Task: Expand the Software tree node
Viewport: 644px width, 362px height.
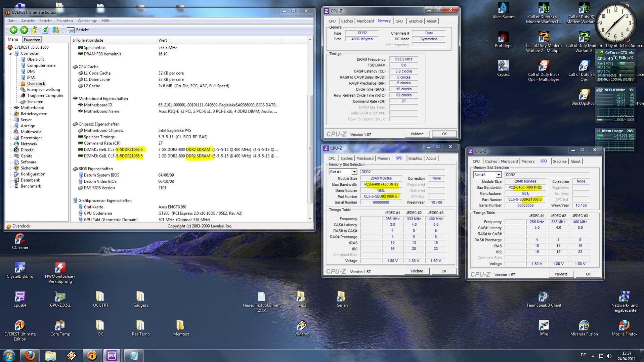Action: pyautogui.click(x=10, y=162)
